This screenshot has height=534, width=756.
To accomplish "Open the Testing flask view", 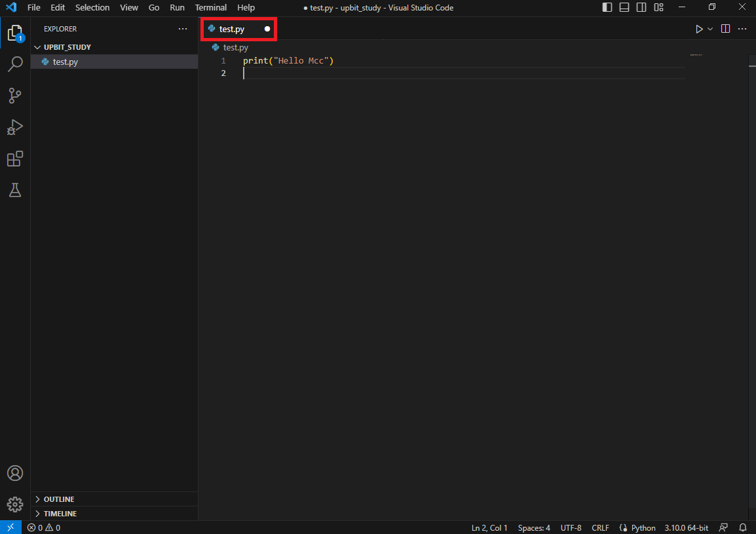I will tap(15, 190).
